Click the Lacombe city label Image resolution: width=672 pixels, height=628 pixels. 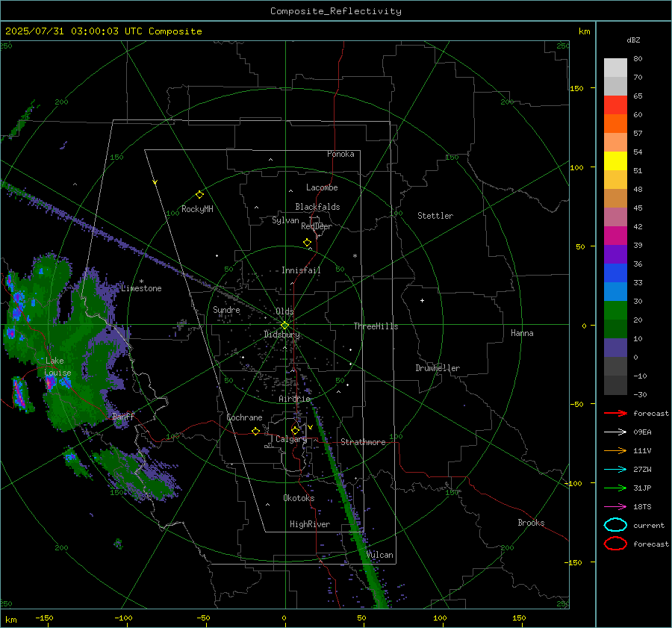tap(322, 187)
